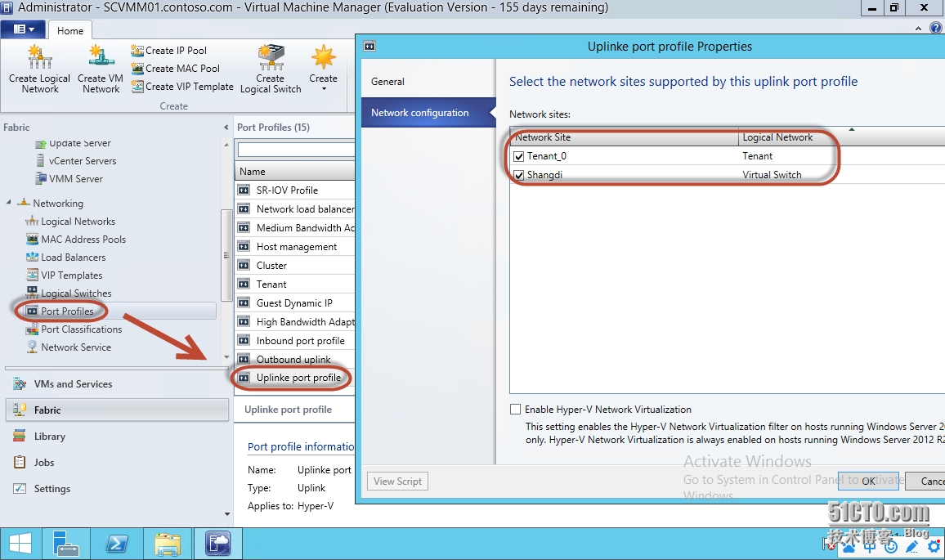
Task: Open PowerShell from taskbar
Action: coord(117,544)
